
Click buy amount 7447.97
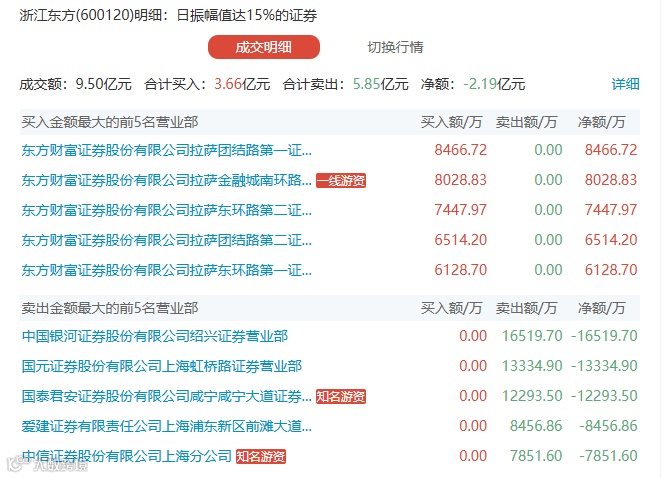(461, 210)
